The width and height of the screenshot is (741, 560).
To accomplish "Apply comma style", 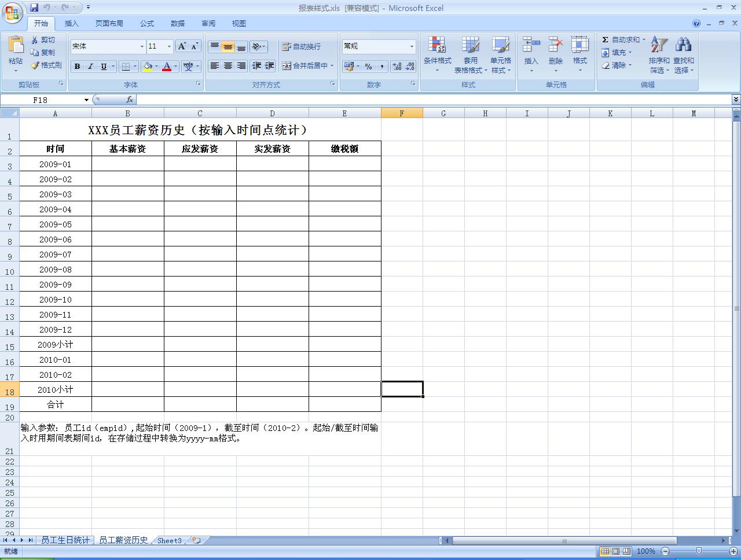I will [381, 67].
